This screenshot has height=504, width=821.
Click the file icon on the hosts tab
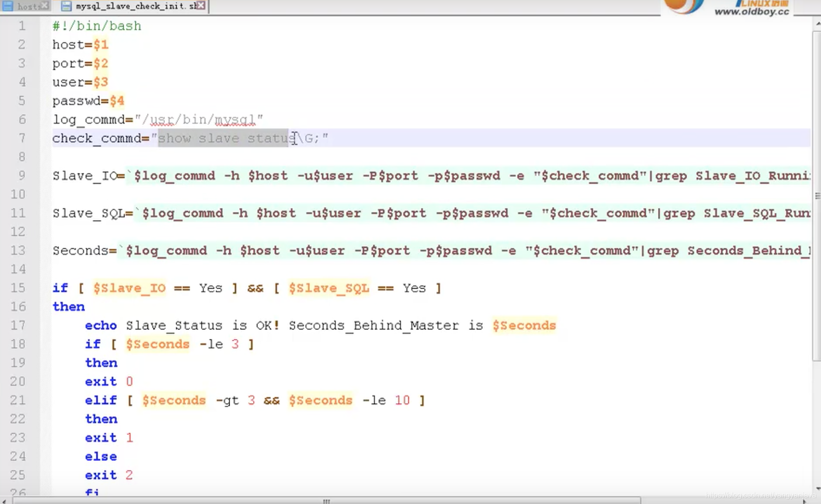pyautogui.click(x=8, y=6)
